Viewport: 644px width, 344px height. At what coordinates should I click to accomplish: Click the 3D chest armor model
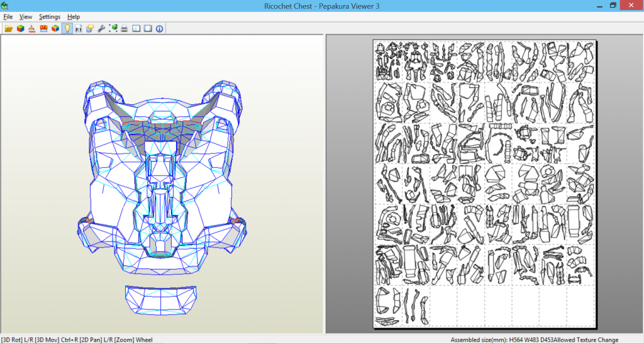162,177
